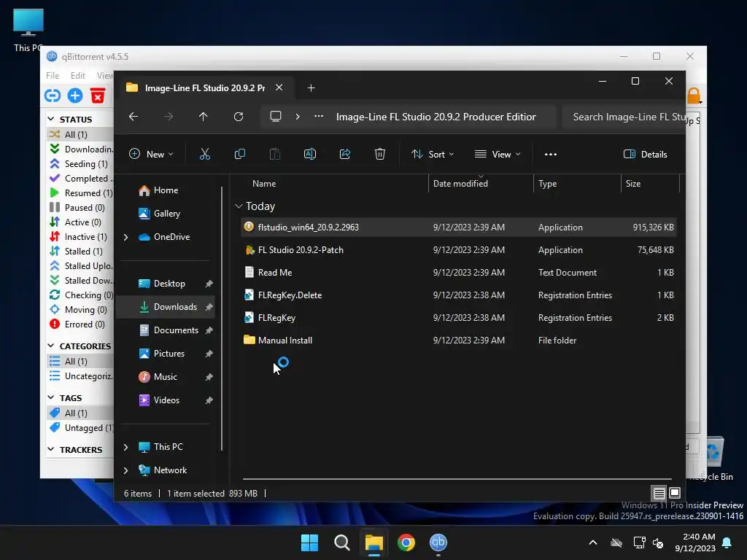
Task: Switch to details list view layout
Action: (659, 494)
